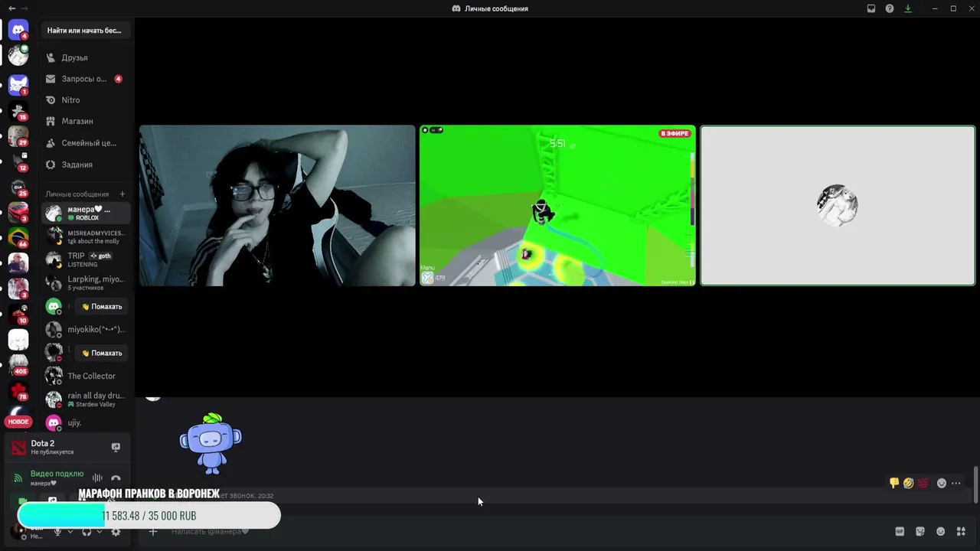Open server with 405 notification badge
Viewport: 980px width, 551px height.
[x=18, y=364]
